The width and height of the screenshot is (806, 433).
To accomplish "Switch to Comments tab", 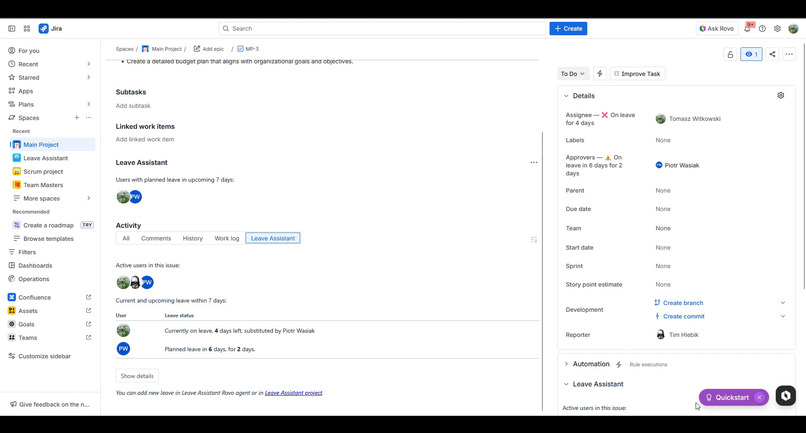I will click(156, 238).
